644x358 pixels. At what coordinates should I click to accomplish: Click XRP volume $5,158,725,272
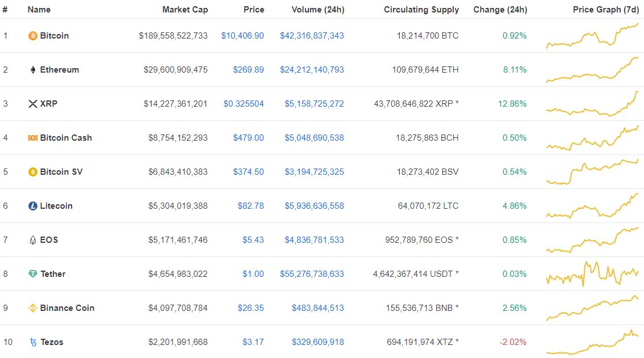315,104
